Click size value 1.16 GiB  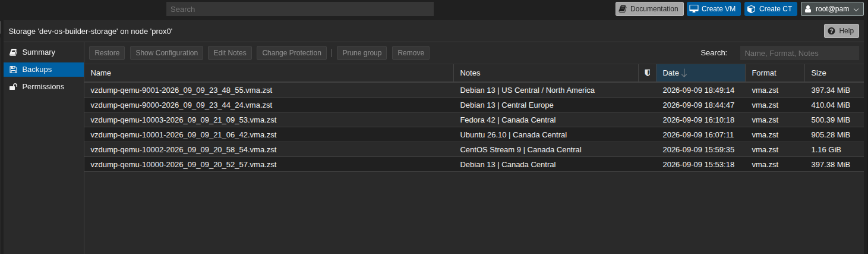(826, 150)
